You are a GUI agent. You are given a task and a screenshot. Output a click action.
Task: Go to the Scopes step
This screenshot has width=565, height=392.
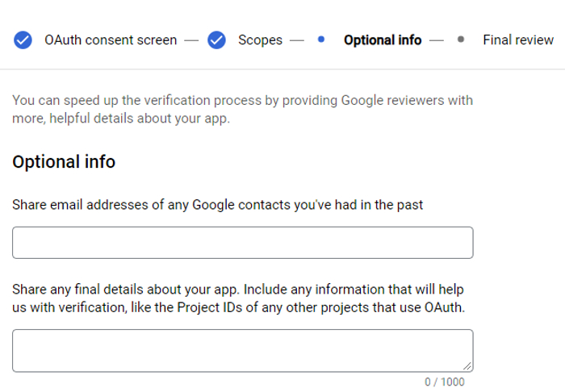coord(260,40)
